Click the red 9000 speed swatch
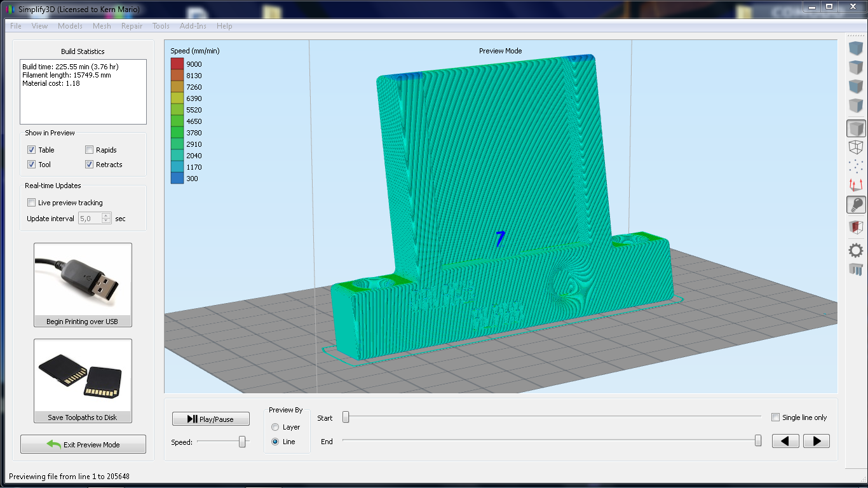This screenshot has width=868, height=488. point(177,64)
